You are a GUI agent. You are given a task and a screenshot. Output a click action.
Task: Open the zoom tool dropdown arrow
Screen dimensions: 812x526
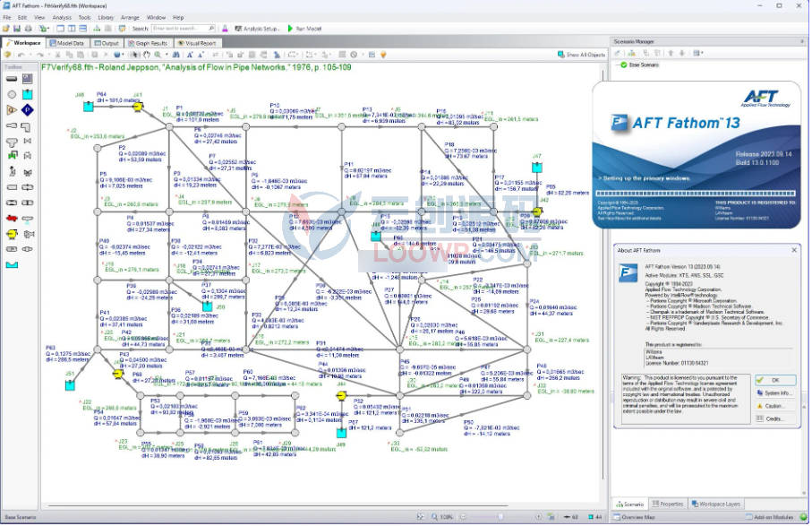167,55
